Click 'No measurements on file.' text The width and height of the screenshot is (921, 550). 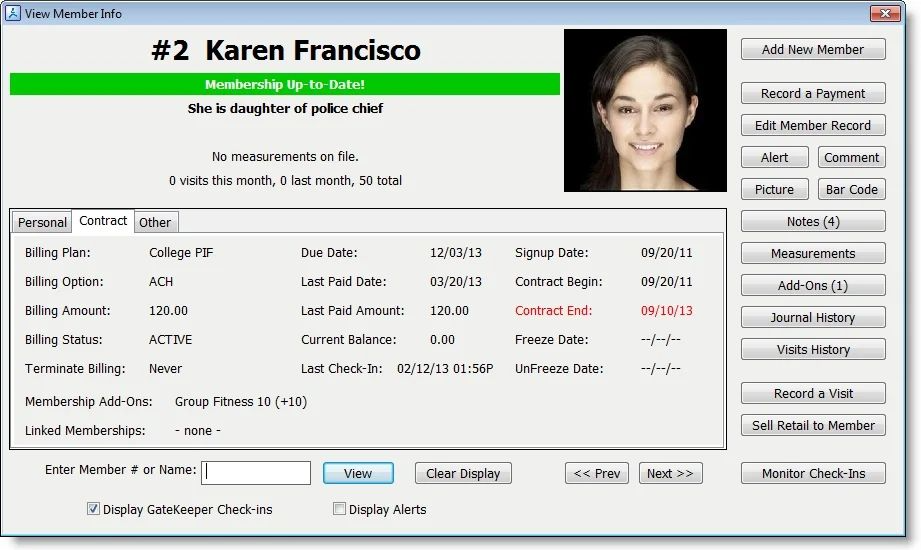285,157
